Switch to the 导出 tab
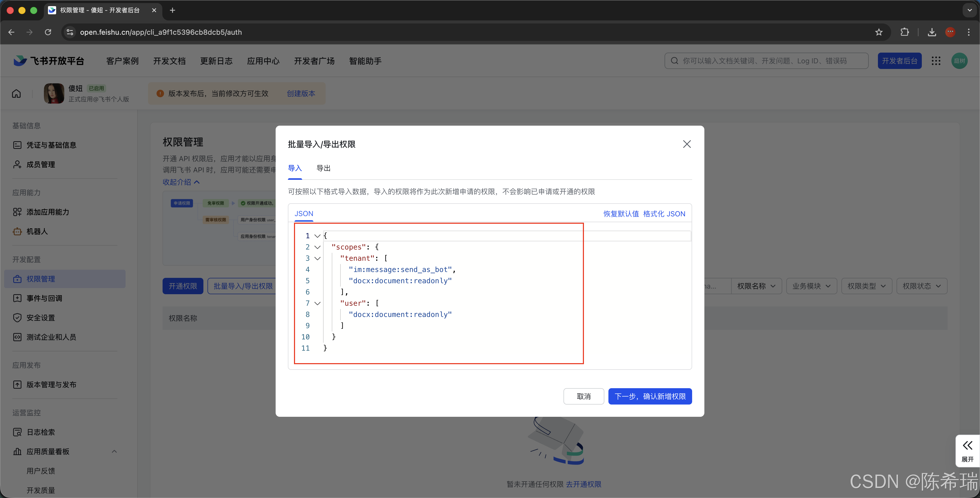The image size is (980, 498). click(323, 168)
